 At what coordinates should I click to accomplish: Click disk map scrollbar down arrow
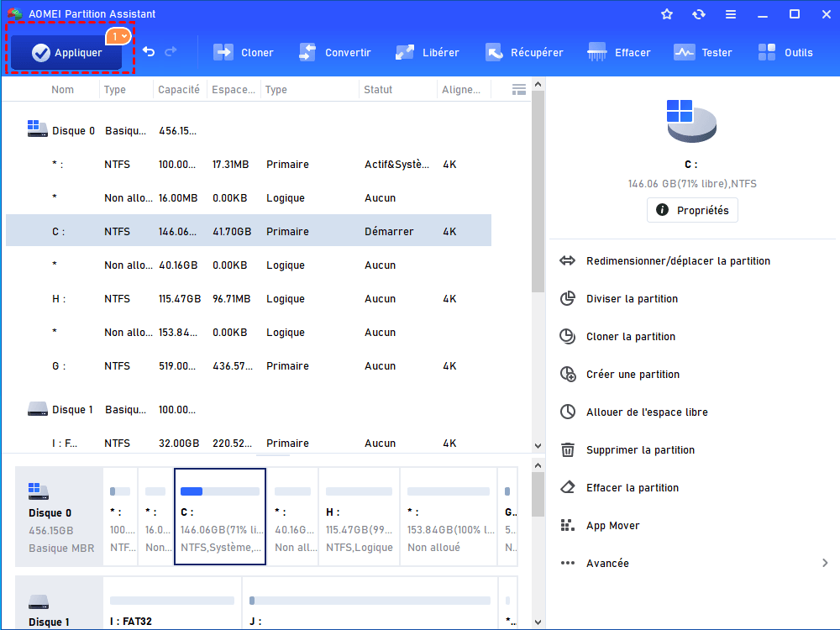pyautogui.click(x=538, y=622)
